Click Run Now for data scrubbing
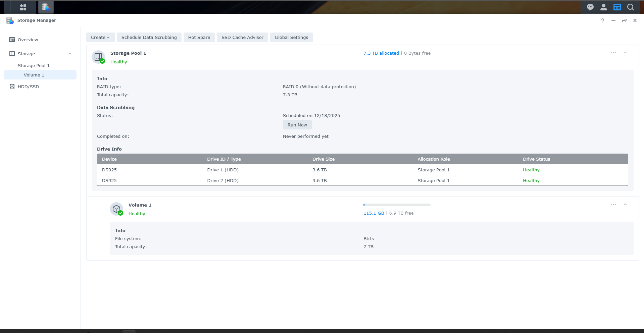The height and width of the screenshot is (333, 644). [x=297, y=125]
